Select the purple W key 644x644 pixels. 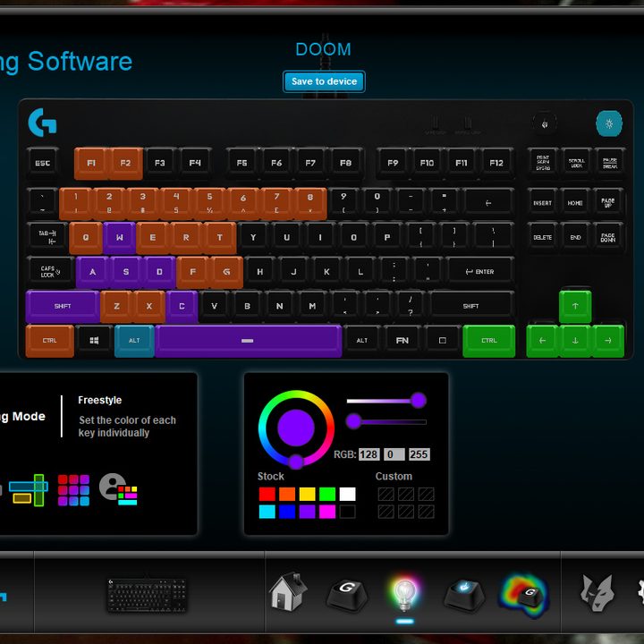pos(120,237)
